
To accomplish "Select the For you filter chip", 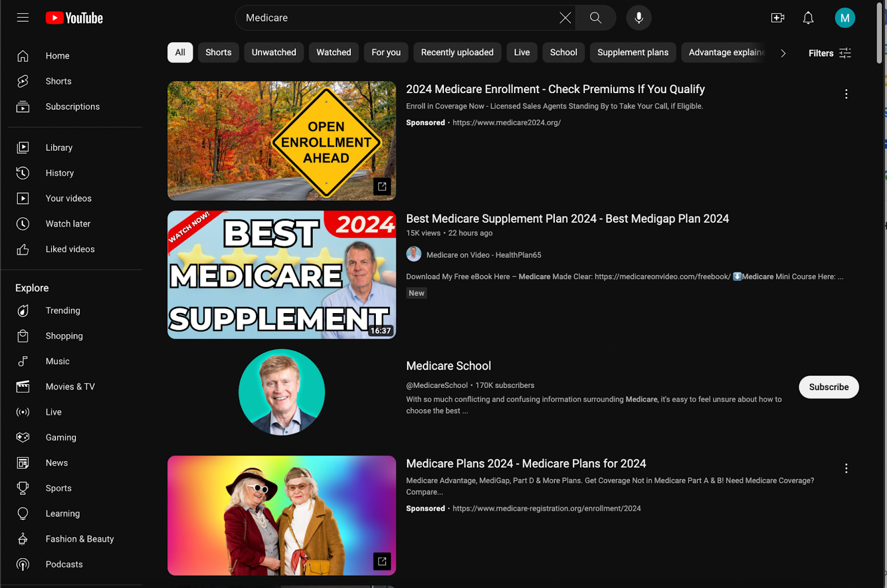I will [386, 53].
